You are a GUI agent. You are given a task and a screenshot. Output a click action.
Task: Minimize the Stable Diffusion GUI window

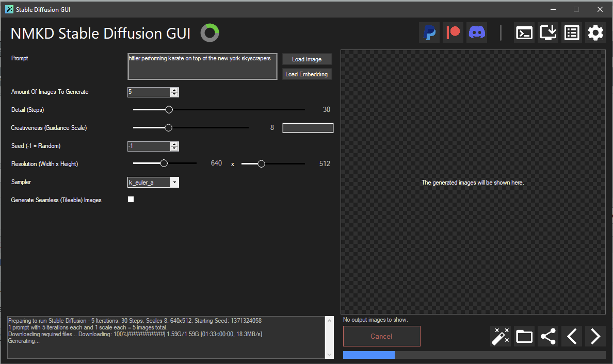tap(553, 9)
